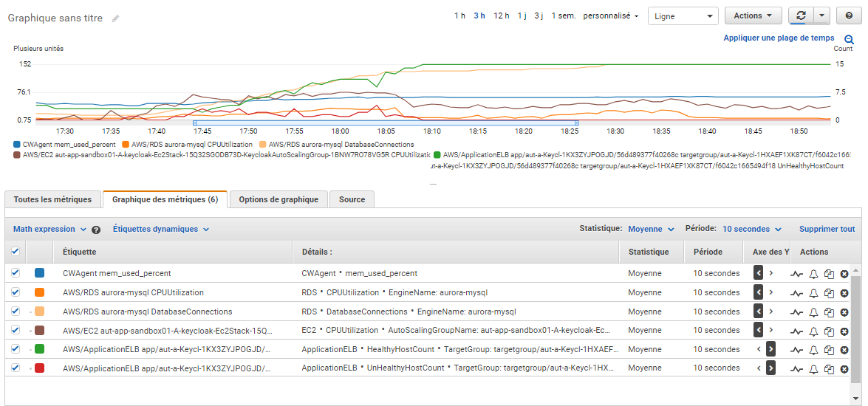Remove the UnHealthyHostCount metric
Image resolution: width=868 pixels, height=406 pixels.
tap(844, 369)
